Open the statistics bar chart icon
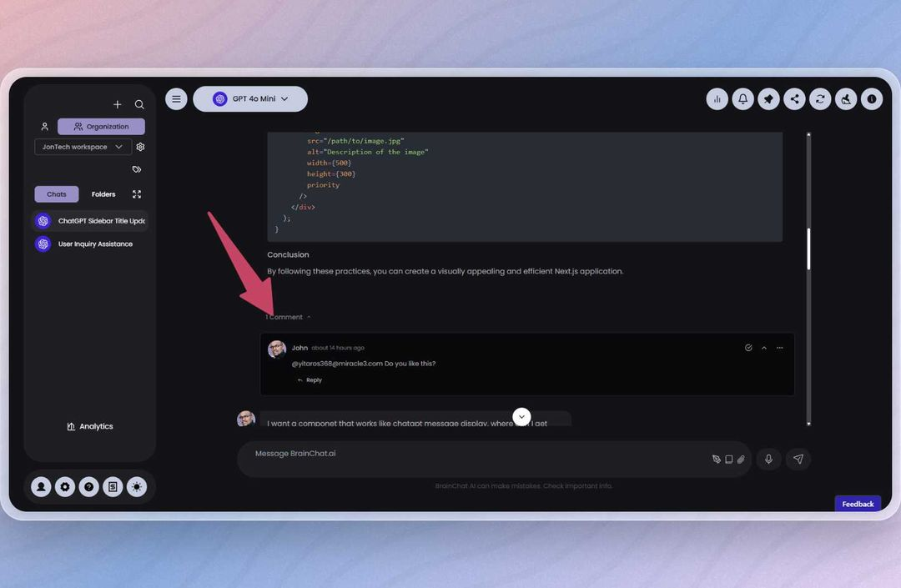 click(x=717, y=99)
